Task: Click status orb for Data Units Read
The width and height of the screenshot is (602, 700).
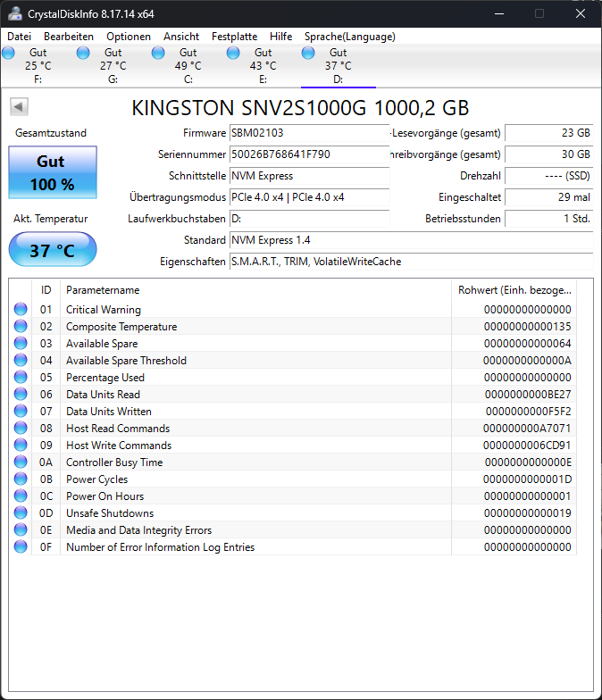Action: (x=21, y=394)
